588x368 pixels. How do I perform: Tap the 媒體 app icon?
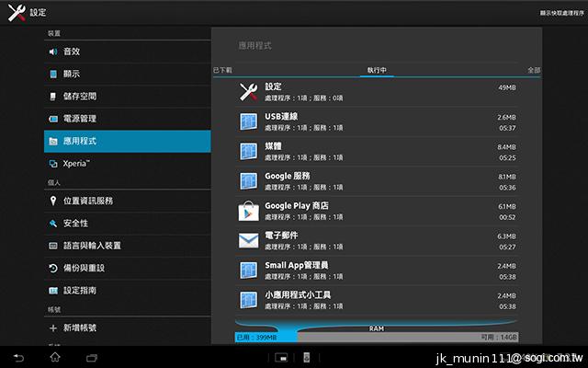coord(249,151)
